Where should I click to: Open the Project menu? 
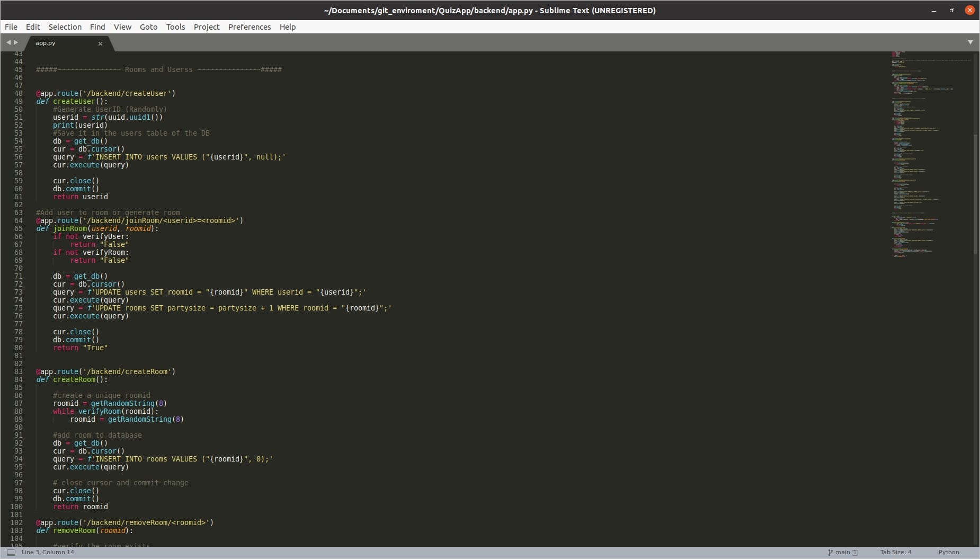(x=207, y=27)
